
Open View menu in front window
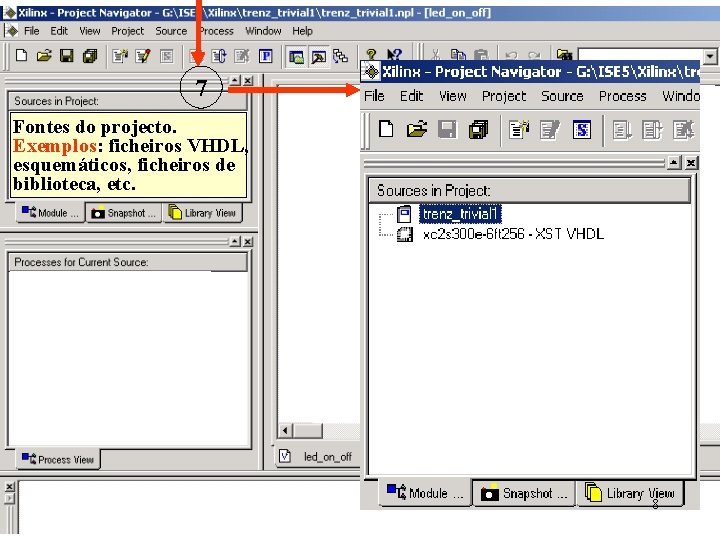453,96
